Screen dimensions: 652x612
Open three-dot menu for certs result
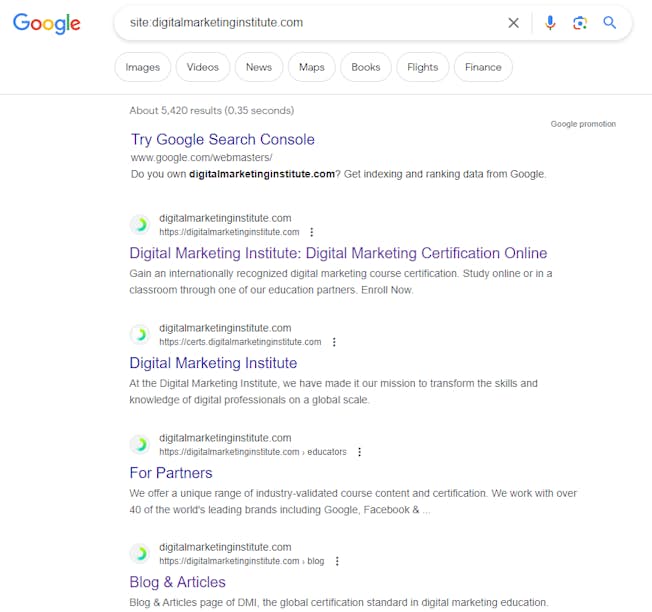click(x=334, y=342)
